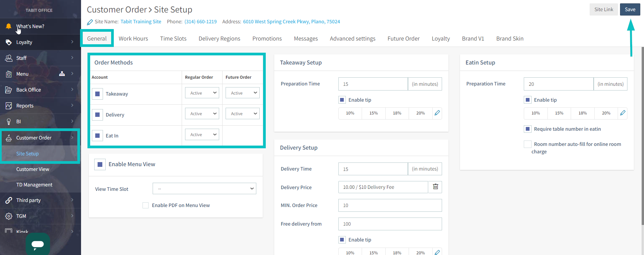644x255 pixels.
Task: Click the Back Office folder icon
Action: pos(8,90)
